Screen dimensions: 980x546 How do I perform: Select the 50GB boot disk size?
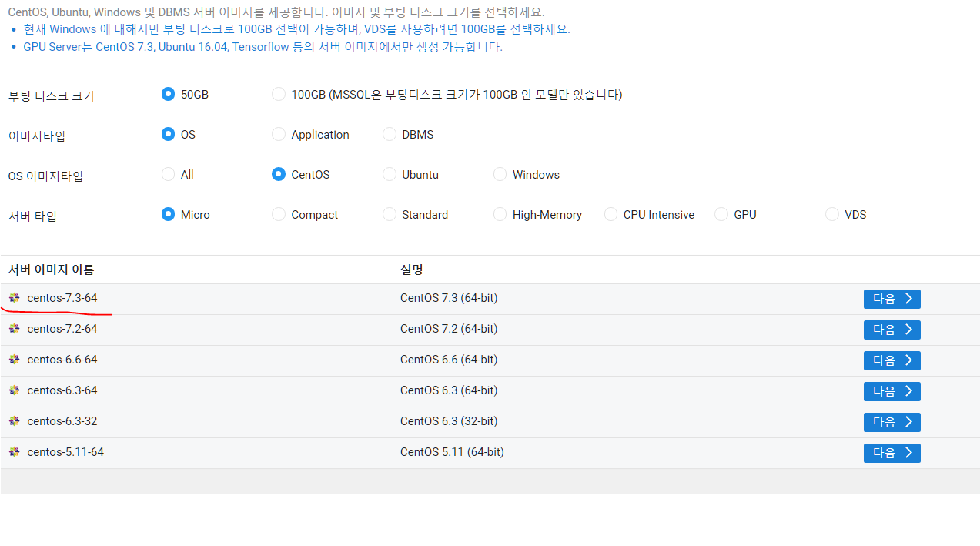point(169,94)
